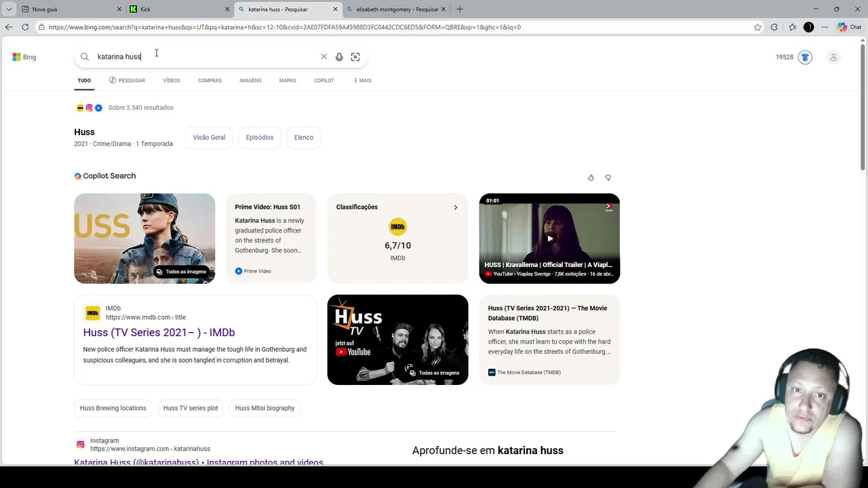Click Huss TV series plot suggestion
Viewport: 868px width, 488px height.
pos(191,408)
